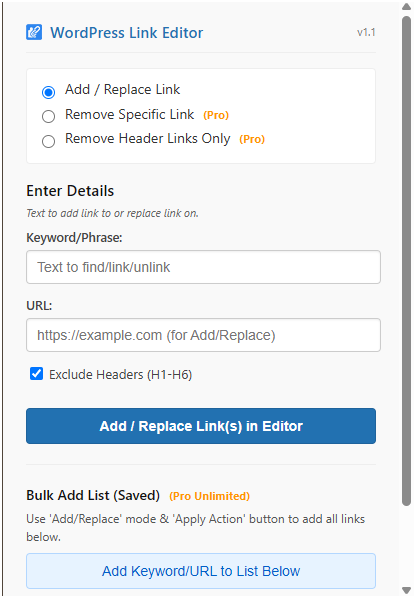Click the Pro Unlimited label near Bulk Add List
This screenshot has width=416, height=598.
pyautogui.click(x=210, y=496)
